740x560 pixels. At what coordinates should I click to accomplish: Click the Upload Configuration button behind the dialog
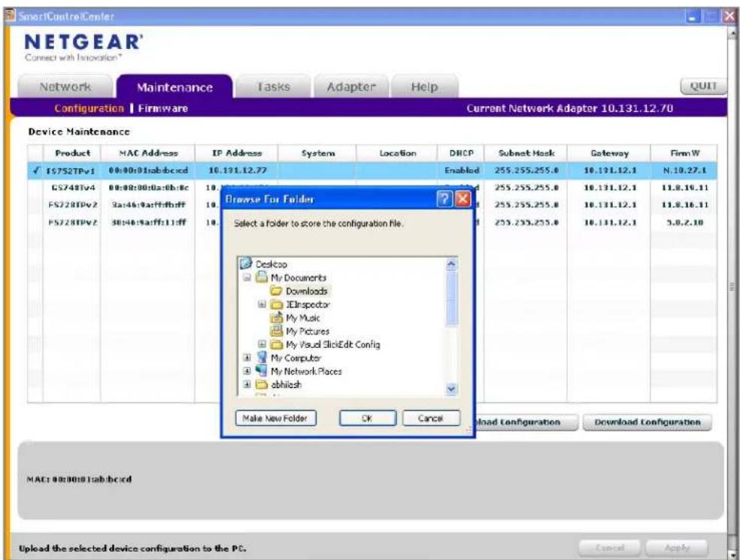click(x=526, y=422)
